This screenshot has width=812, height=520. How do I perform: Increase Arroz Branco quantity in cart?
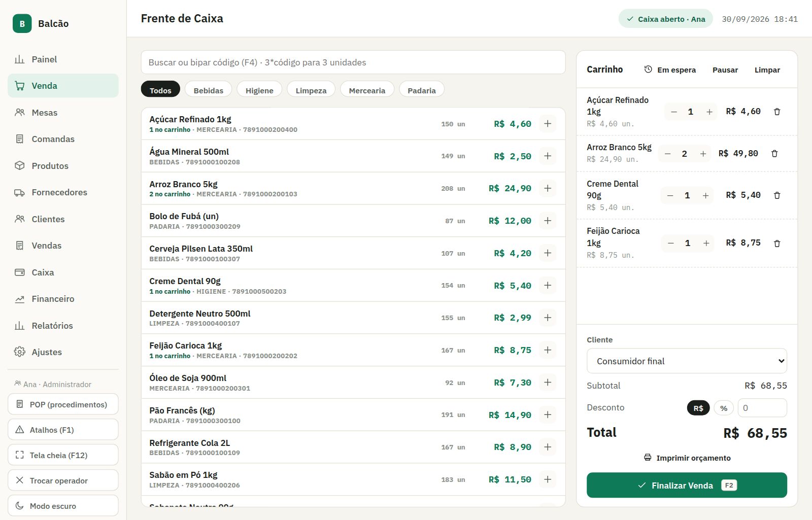pos(703,154)
